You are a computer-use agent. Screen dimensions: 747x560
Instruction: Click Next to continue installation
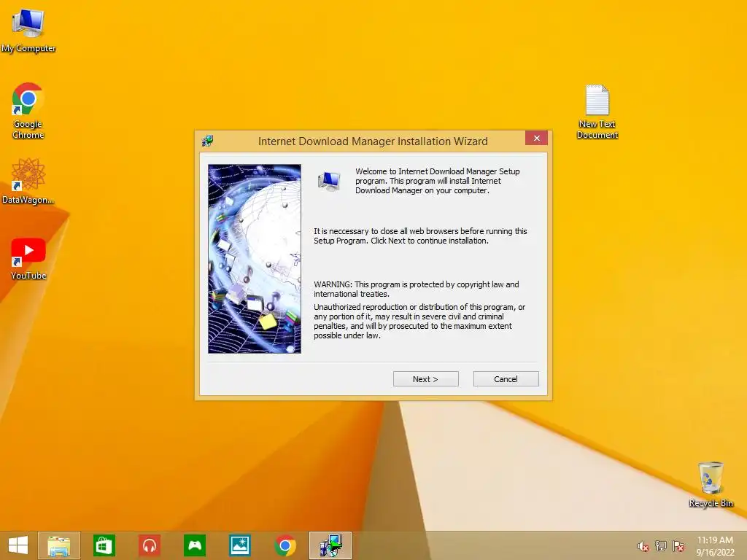pyautogui.click(x=425, y=379)
